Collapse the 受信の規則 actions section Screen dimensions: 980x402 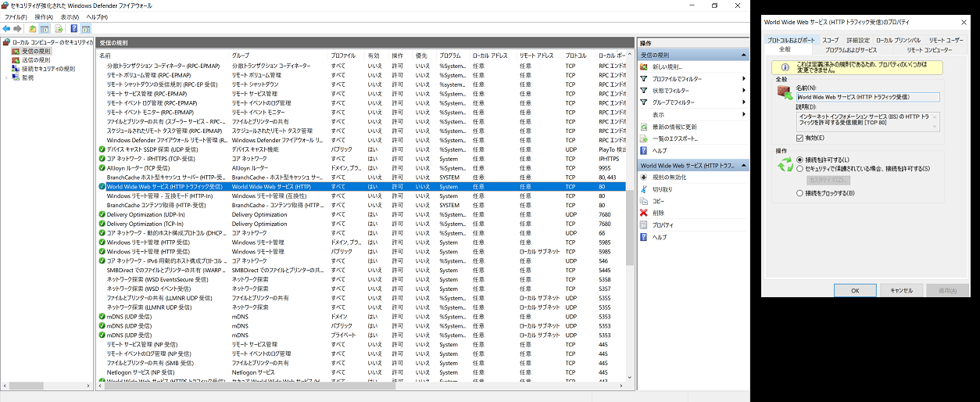(x=744, y=56)
